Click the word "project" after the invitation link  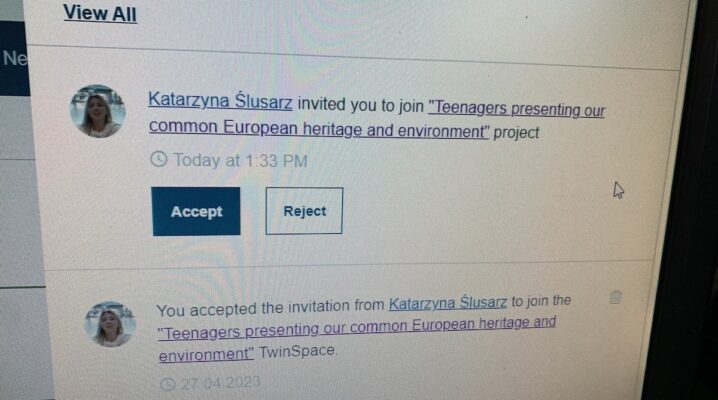(x=516, y=133)
